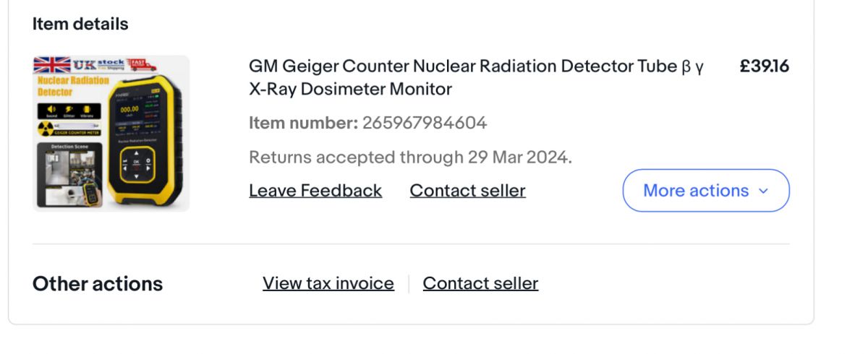Expand the More actions dropdown
The width and height of the screenshot is (868, 354).
click(x=705, y=191)
